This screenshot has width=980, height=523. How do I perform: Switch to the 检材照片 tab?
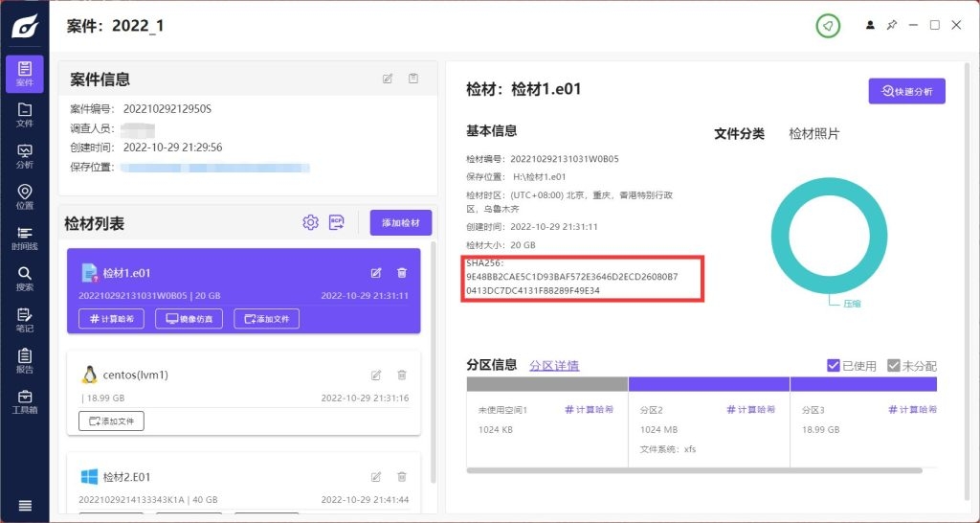(813, 134)
